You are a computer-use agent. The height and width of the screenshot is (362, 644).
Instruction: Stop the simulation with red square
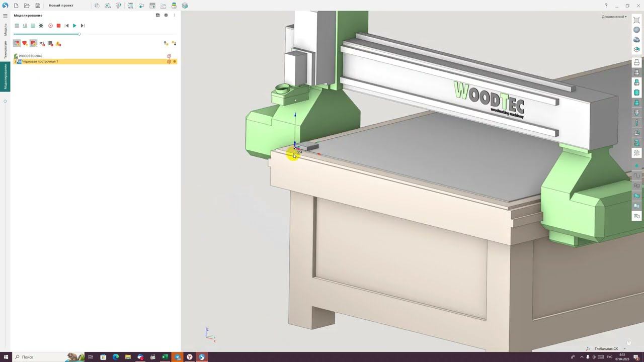(x=58, y=26)
